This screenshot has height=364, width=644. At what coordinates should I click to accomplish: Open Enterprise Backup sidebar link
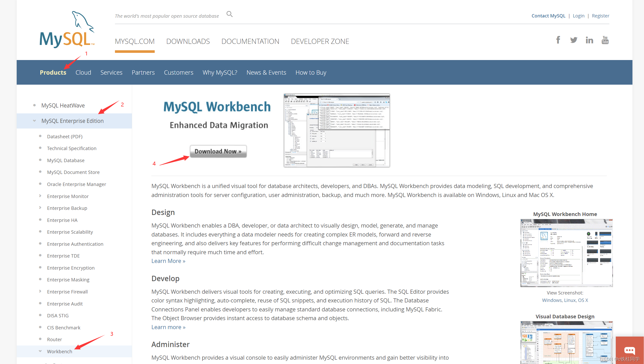[67, 208]
